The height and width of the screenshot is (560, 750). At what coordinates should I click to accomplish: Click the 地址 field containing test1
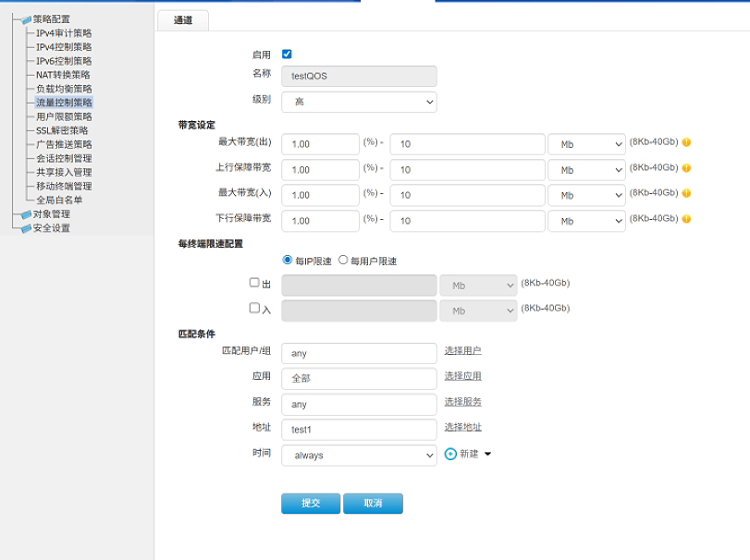point(359,430)
